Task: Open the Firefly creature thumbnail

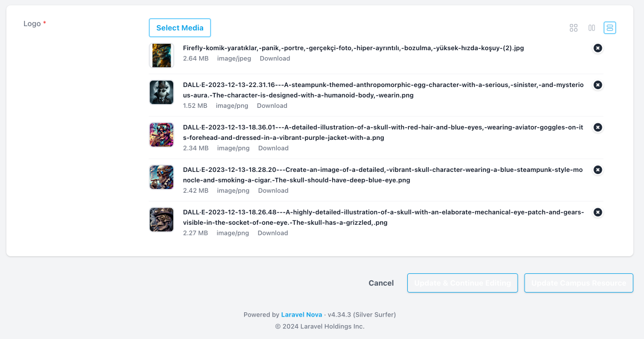Action: coord(161,56)
